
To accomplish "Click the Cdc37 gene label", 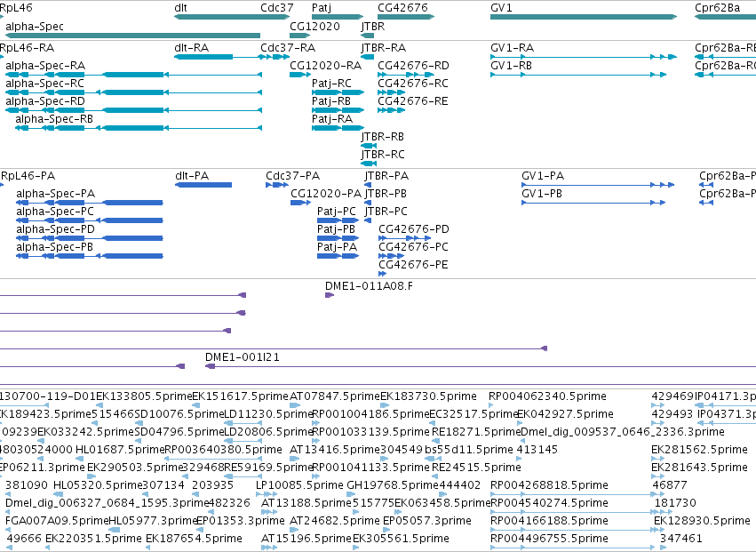I will click(277, 7).
